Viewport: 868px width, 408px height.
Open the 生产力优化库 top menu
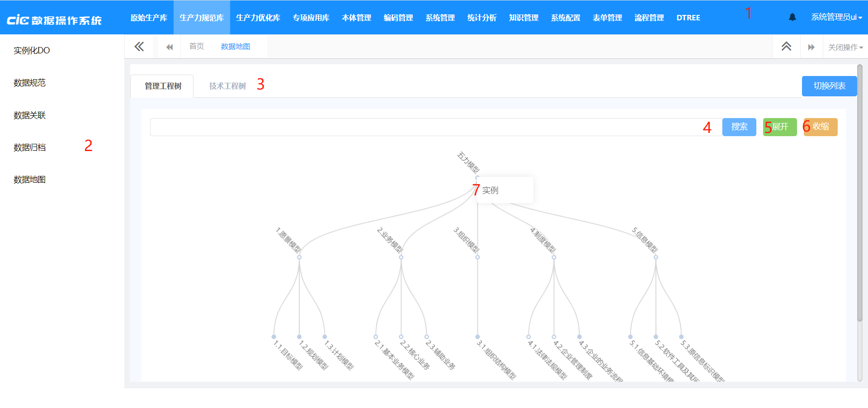tap(258, 18)
